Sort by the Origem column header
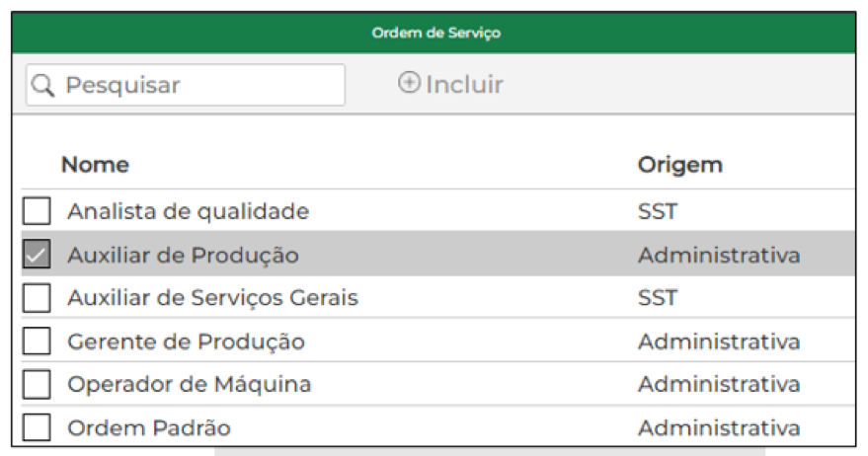 (680, 166)
